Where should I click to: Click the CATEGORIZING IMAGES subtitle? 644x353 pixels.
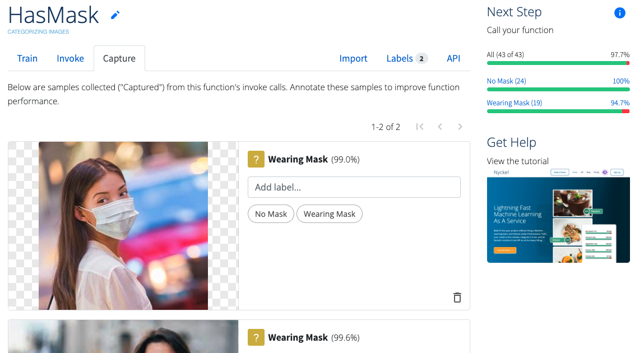point(38,31)
